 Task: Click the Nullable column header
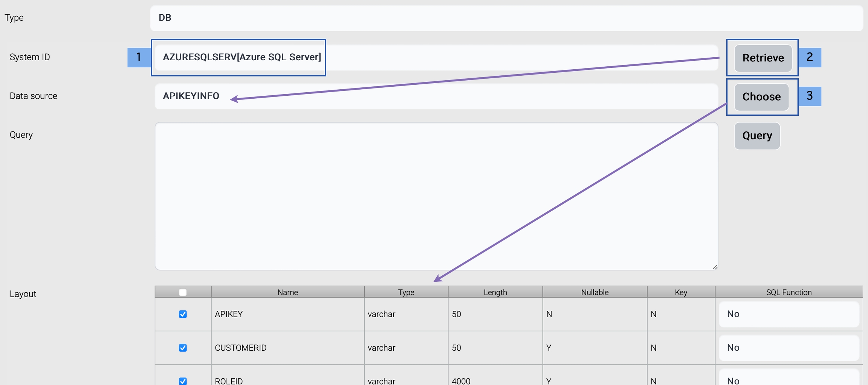[x=594, y=292]
